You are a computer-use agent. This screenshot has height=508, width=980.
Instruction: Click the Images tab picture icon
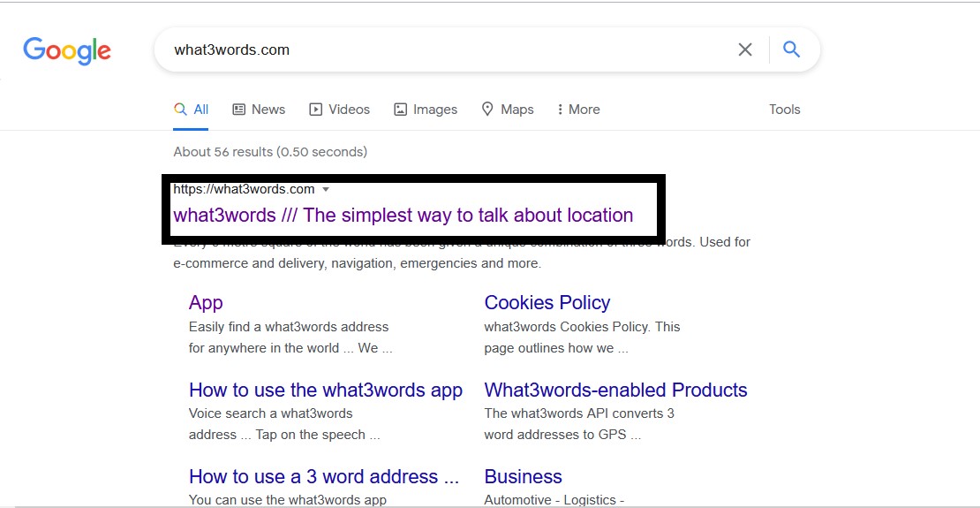click(400, 110)
